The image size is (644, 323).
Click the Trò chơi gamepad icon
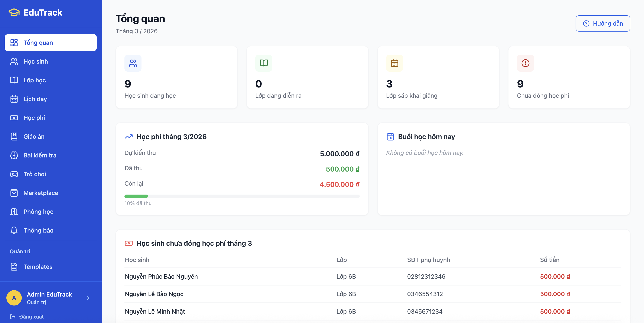pos(14,174)
